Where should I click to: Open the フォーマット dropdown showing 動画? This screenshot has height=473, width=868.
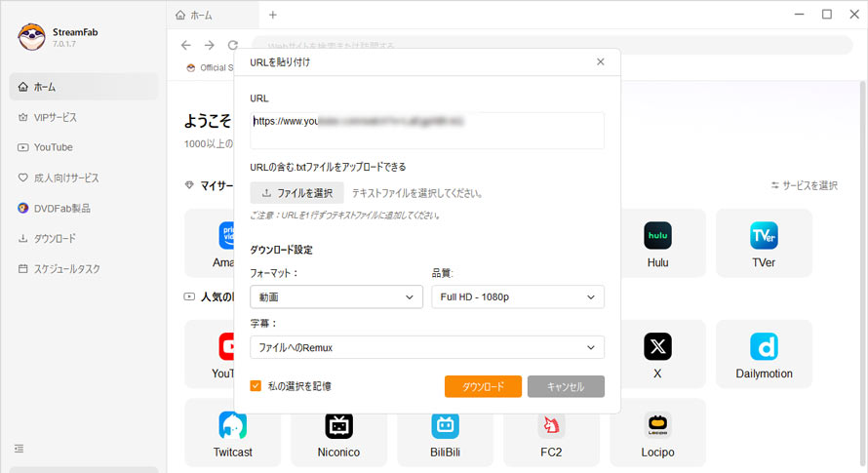[336, 296]
